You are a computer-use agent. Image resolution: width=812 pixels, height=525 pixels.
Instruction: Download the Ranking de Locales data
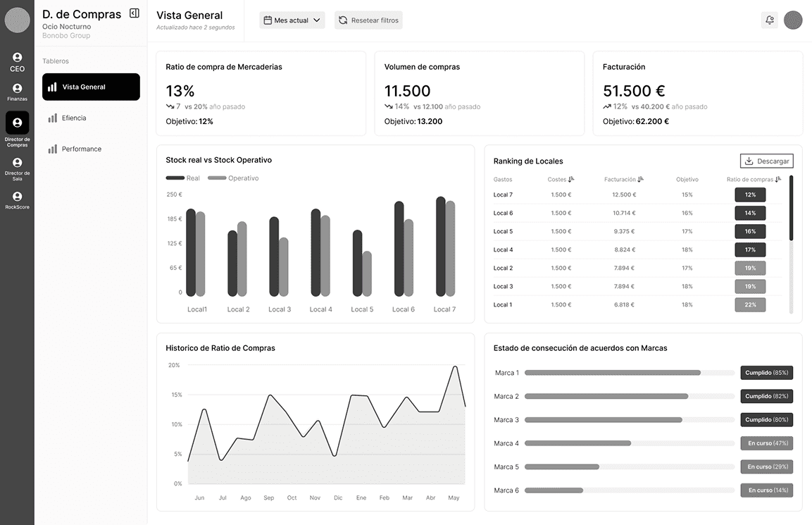tap(766, 161)
